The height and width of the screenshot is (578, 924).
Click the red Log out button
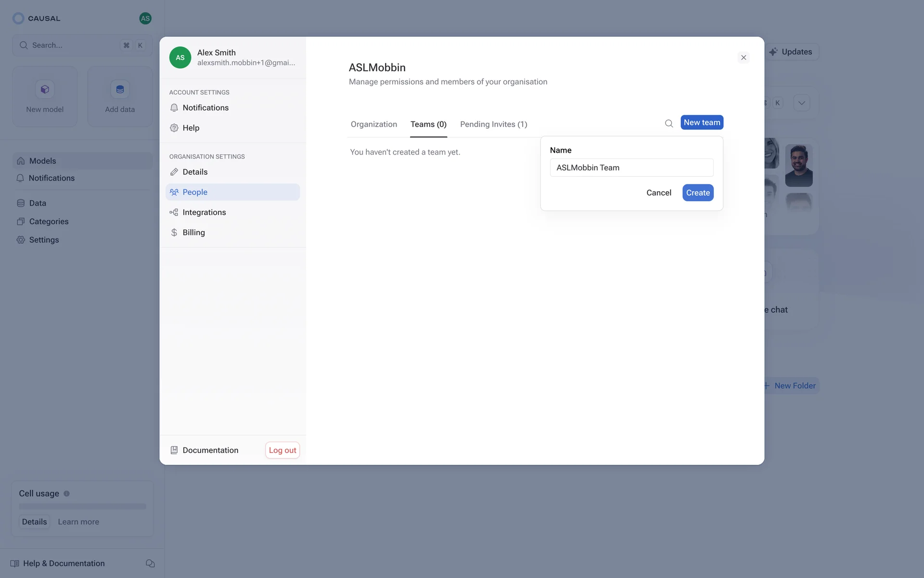coord(282,450)
